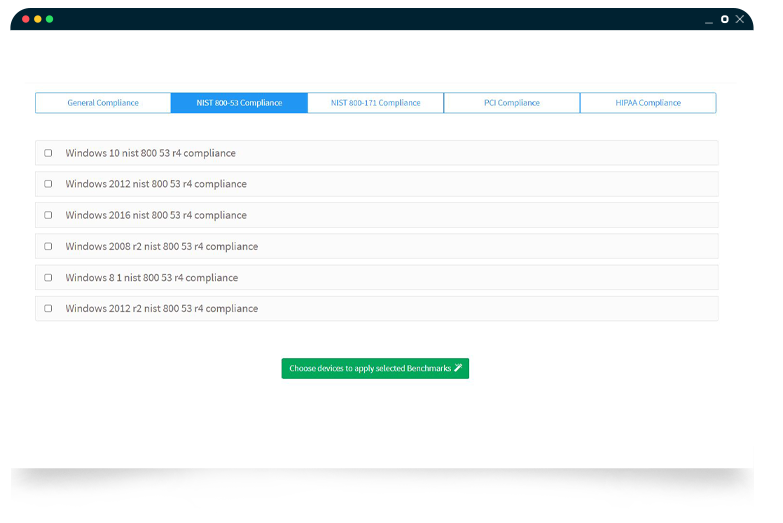Go to the PCI Compliance tab
Screen dimensions: 783x523
512,103
